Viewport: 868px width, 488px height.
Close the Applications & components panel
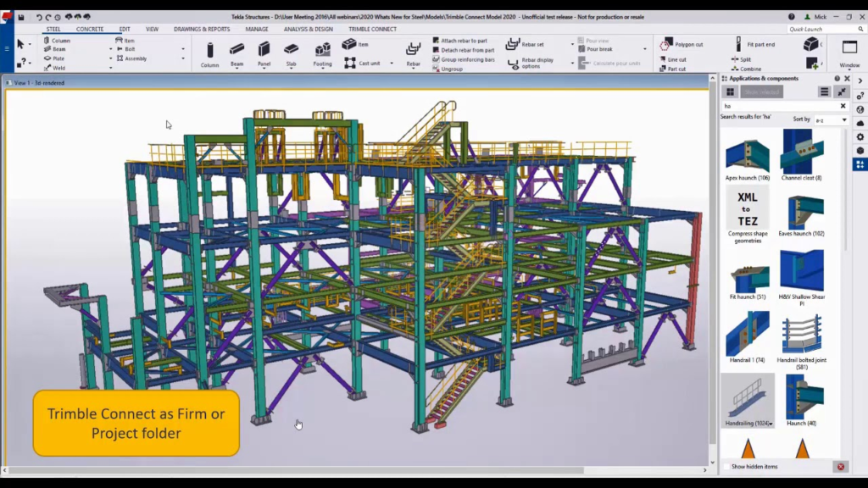(847, 79)
